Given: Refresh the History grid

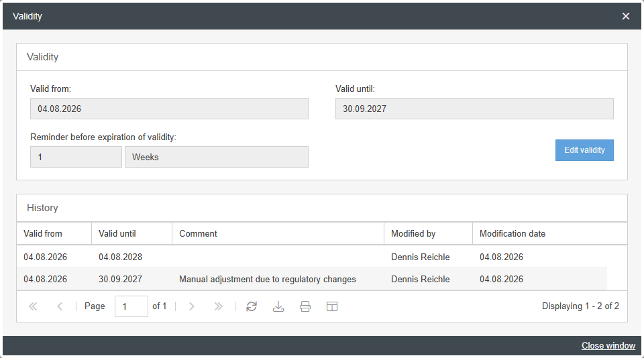Looking at the screenshot, I should pos(252,306).
